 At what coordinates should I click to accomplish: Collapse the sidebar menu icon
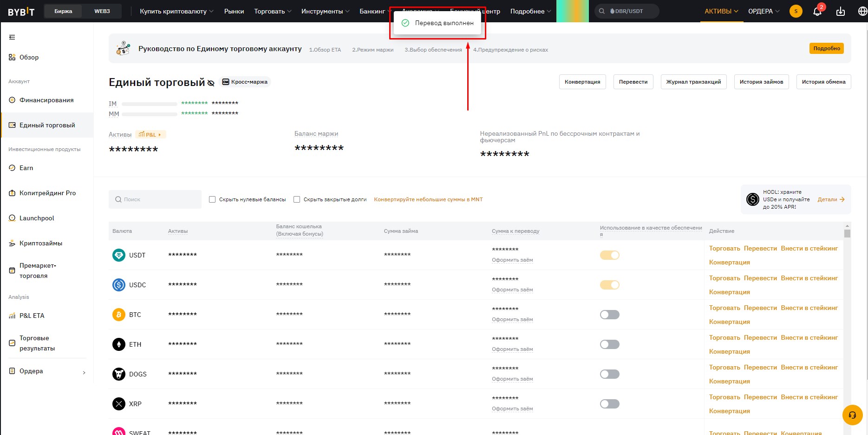click(x=12, y=37)
